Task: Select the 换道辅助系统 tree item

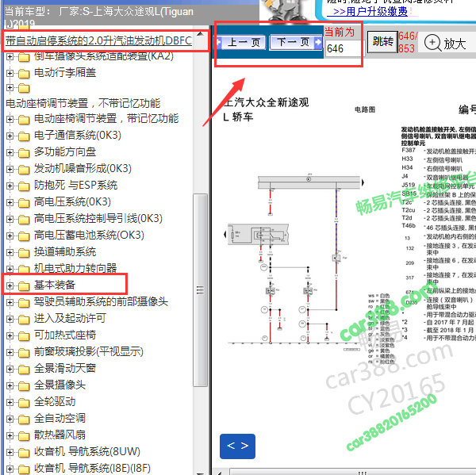Action: click(x=65, y=252)
